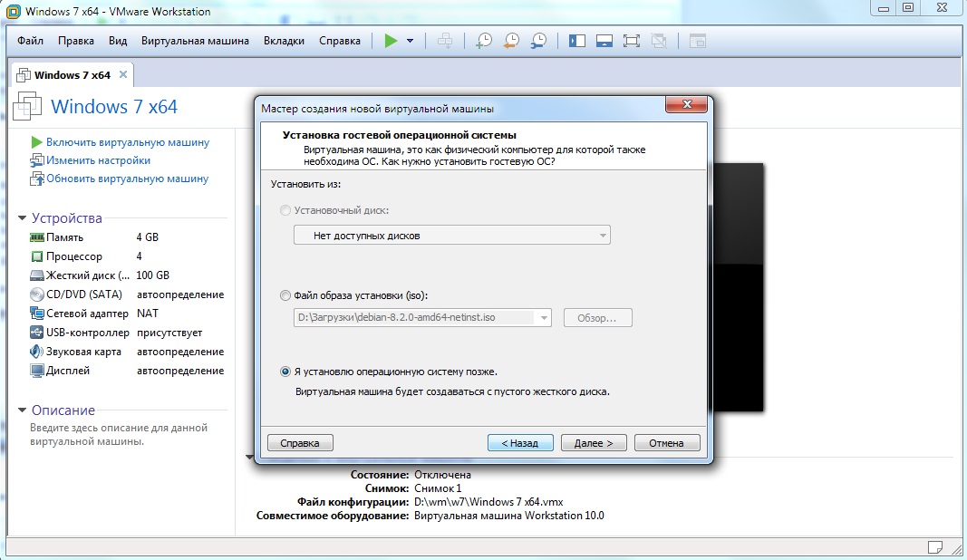
Task: Open the Нет доступных дисков dropdown
Action: click(x=452, y=235)
